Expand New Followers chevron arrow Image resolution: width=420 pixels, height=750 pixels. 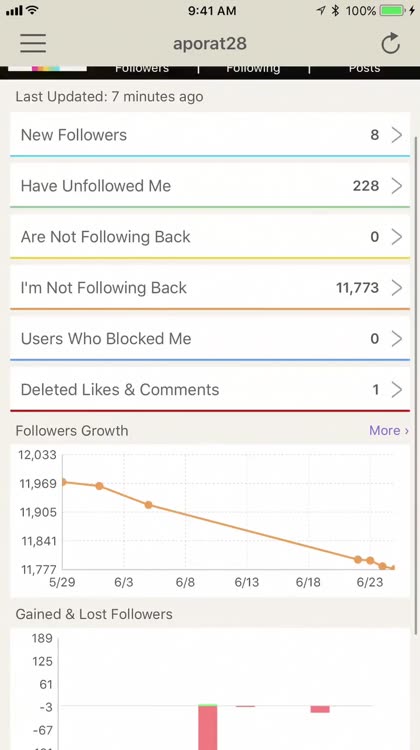(x=397, y=135)
